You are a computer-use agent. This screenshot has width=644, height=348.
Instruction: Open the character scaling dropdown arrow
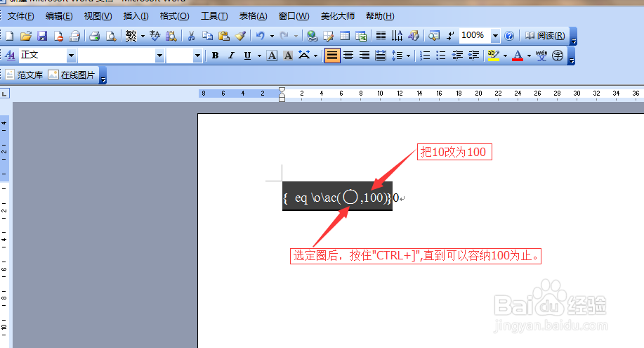coord(316,56)
